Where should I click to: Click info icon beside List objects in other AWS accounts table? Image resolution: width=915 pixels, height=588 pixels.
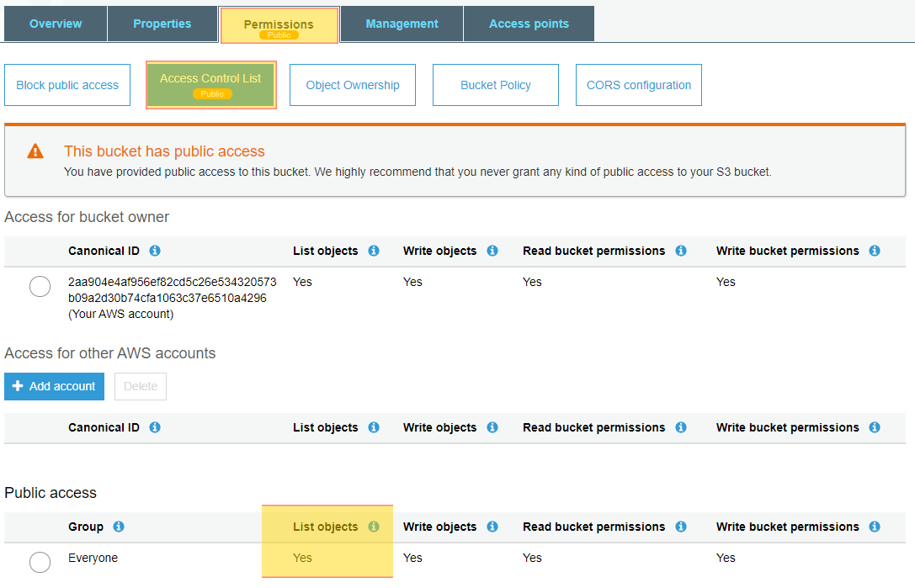pos(374,427)
